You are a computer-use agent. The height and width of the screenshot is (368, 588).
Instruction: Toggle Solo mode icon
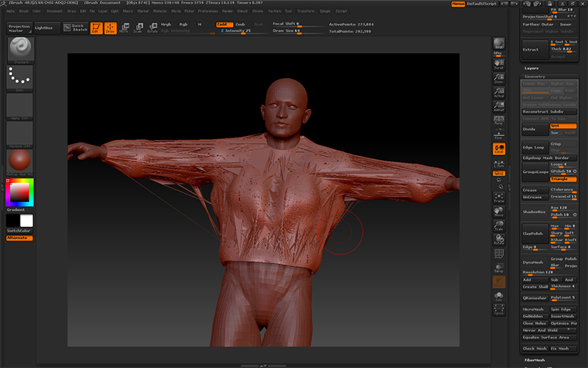click(x=499, y=296)
